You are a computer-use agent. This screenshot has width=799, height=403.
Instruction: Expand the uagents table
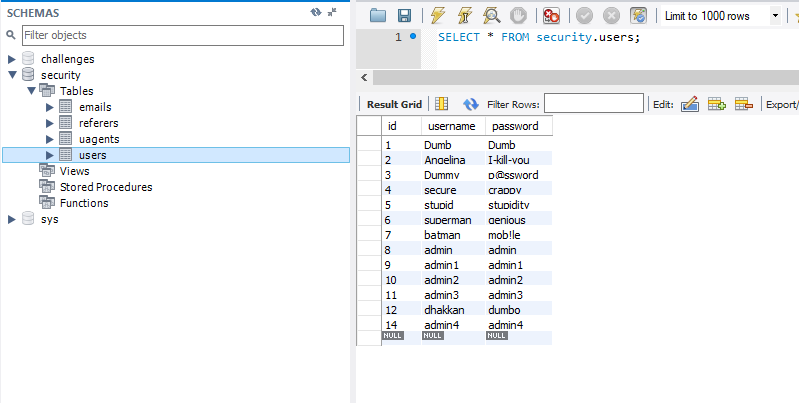click(49, 139)
